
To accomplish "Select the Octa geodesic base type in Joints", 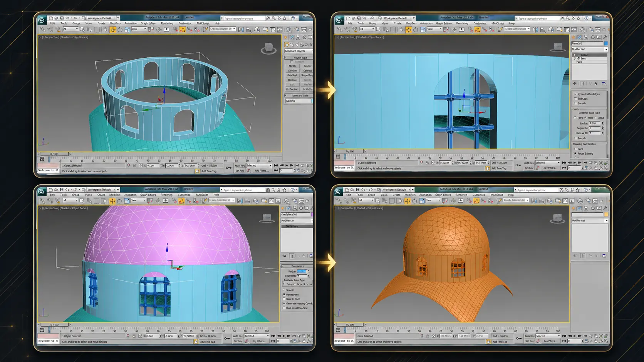I will pyautogui.click(x=585, y=118).
